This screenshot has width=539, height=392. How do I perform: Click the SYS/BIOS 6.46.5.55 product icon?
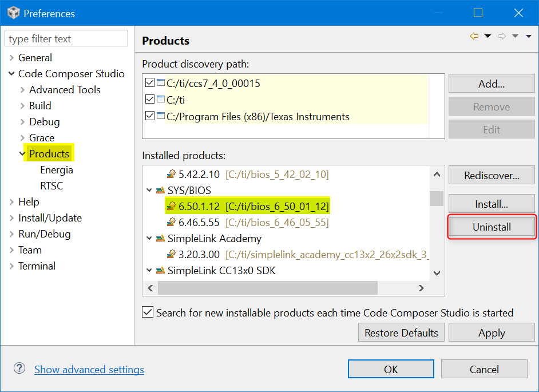point(171,222)
